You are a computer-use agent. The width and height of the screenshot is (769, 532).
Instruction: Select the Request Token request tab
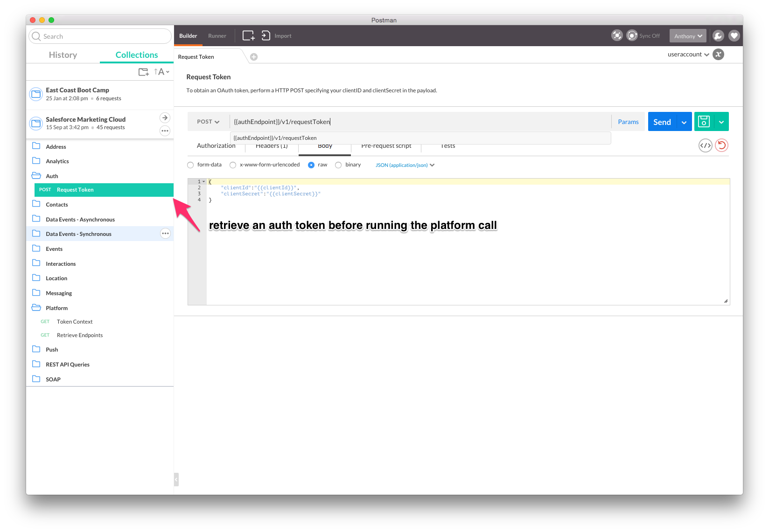[196, 57]
